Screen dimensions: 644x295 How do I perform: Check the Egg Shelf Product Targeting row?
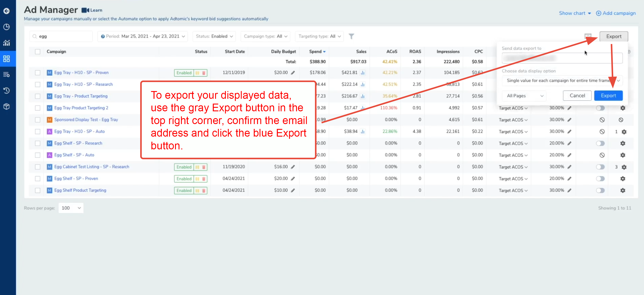tap(37, 190)
